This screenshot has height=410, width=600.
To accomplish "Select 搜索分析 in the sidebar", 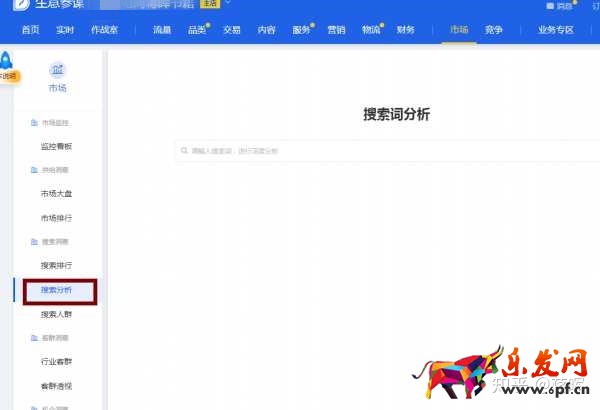I will (x=56, y=290).
